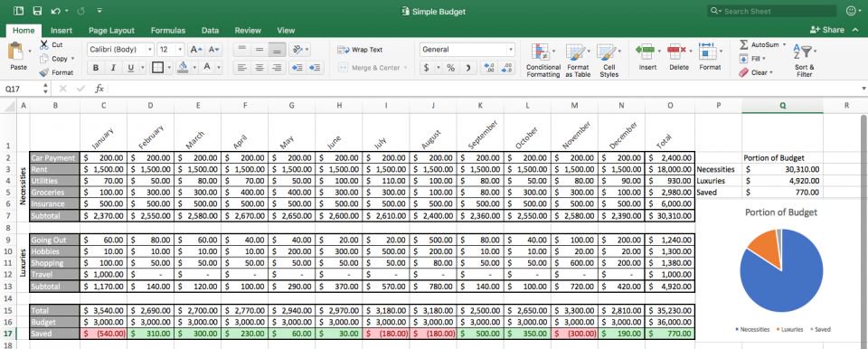Click the center align icon
This screenshot has width=868, height=349.
(x=259, y=68)
